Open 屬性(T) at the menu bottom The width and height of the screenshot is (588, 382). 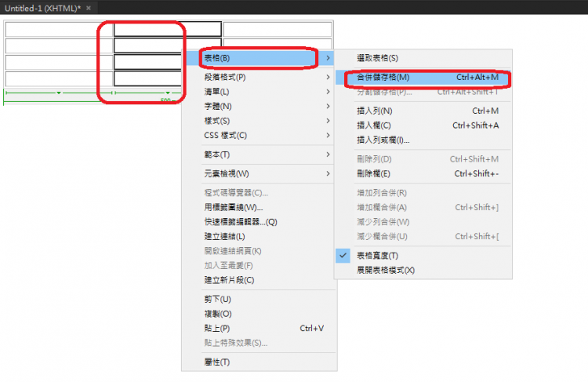(216, 362)
